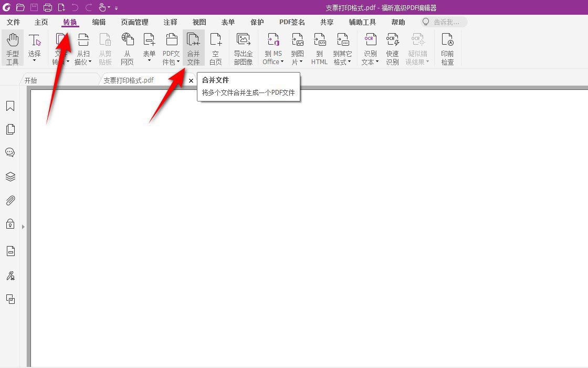Click the Undo arrow icon

(x=75, y=7)
